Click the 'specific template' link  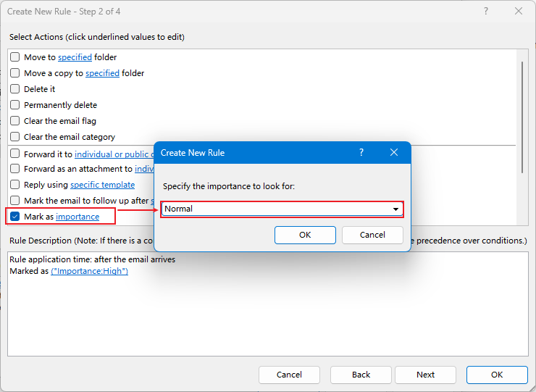click(103, 185)
